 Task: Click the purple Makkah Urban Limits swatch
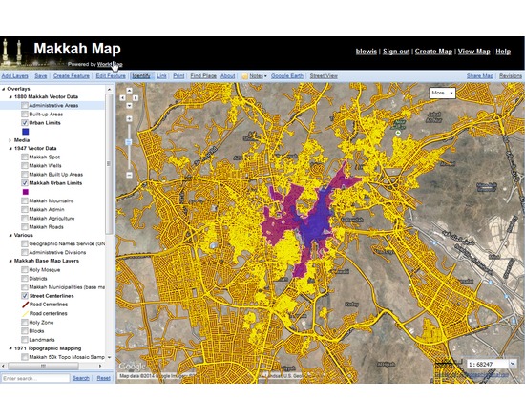(x=26, y=192)
